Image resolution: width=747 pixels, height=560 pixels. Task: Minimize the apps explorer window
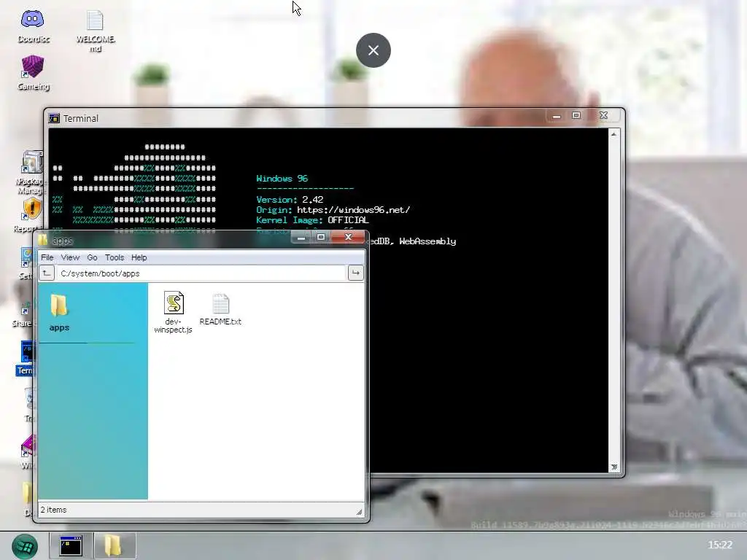point(301,237)
